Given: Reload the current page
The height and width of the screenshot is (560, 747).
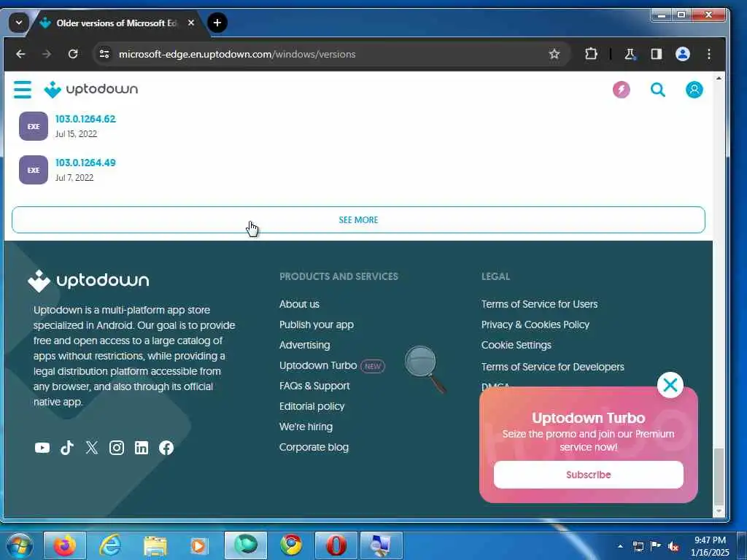Looking at the screenshot, I should click(73, 54).
